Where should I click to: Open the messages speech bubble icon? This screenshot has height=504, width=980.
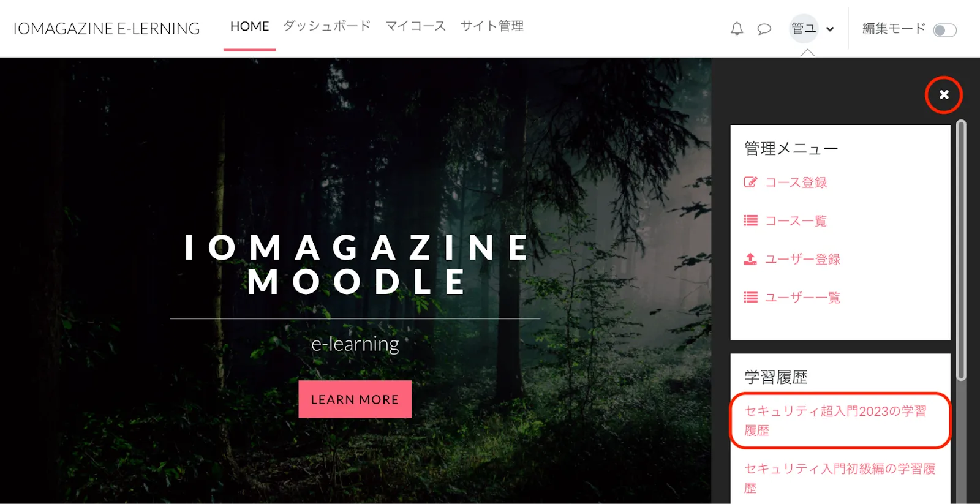764,29
